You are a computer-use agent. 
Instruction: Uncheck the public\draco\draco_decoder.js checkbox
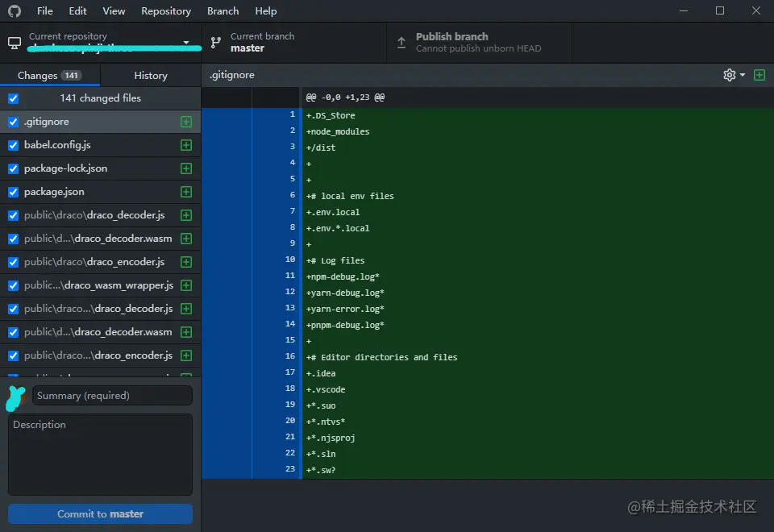14,216
